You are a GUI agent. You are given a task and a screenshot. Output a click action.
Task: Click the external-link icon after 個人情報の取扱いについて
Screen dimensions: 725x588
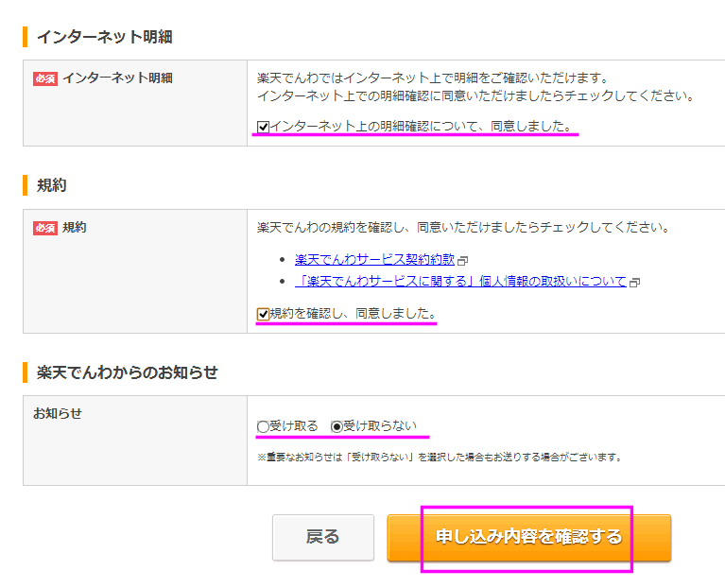point(635,282)
